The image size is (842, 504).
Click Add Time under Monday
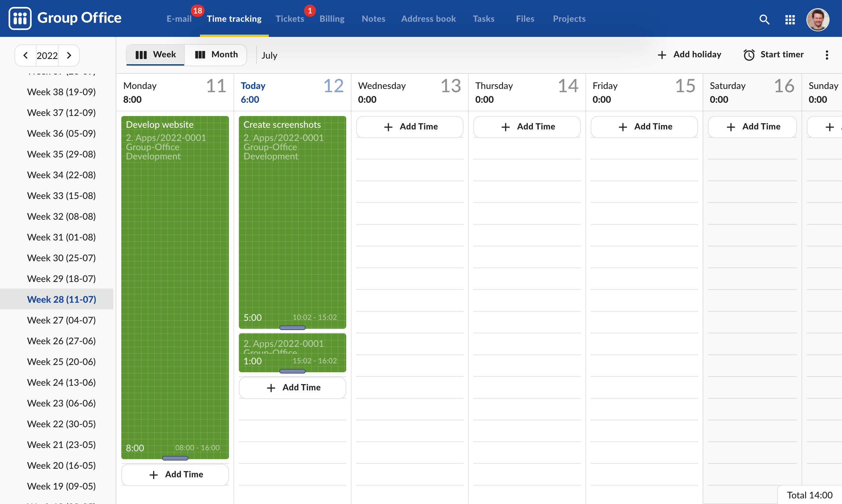tap(175, 474)
